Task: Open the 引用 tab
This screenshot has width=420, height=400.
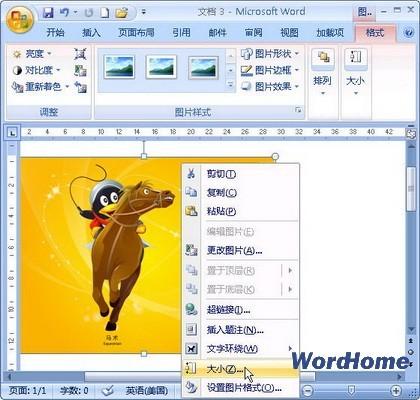Action: coord(181,32)
